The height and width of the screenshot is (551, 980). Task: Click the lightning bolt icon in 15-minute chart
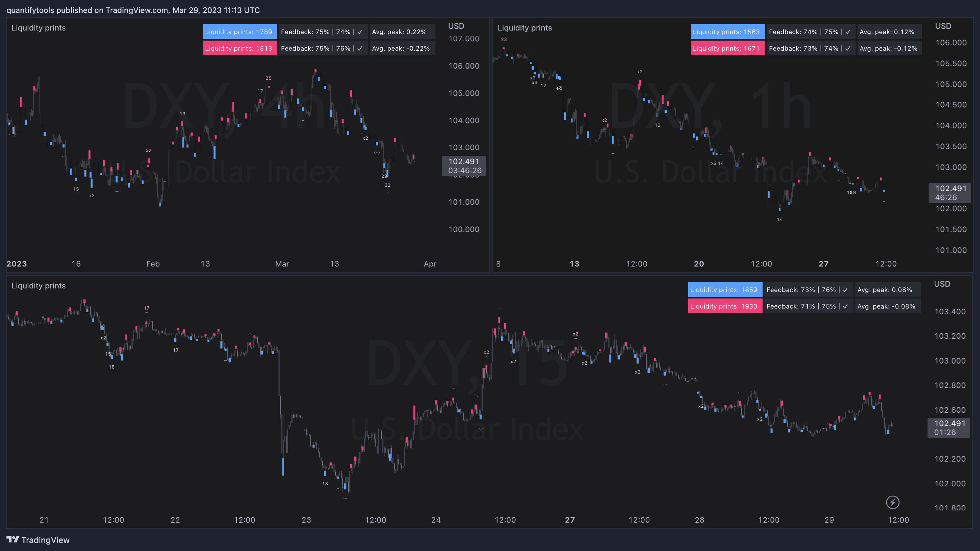[x=893, y=502]
